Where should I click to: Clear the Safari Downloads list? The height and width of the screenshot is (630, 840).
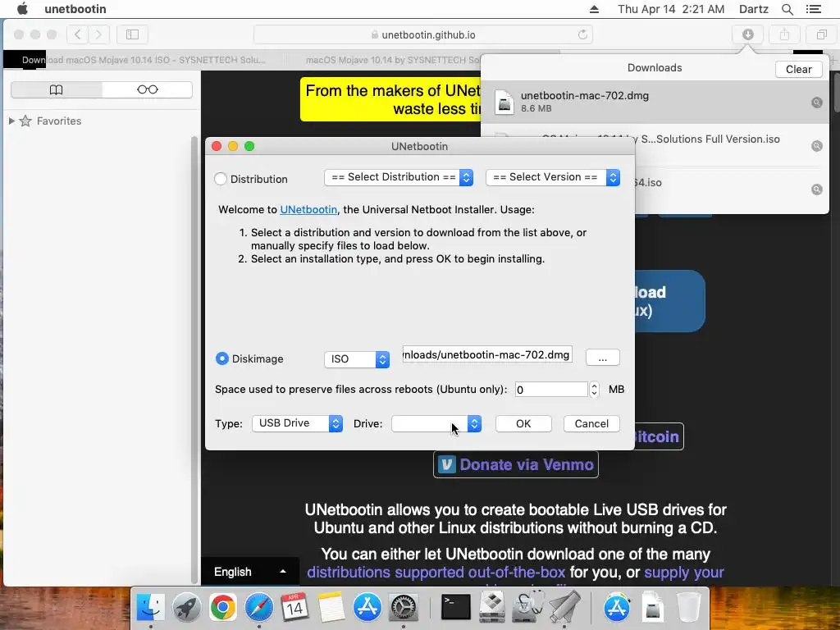[798, 69]
